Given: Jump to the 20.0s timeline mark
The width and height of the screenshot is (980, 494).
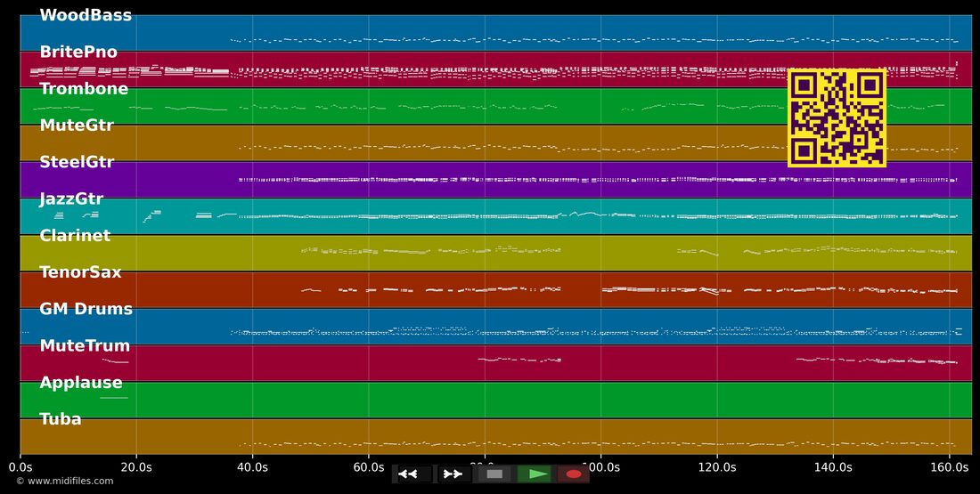Looking at the screenshot, I should 136,467.
